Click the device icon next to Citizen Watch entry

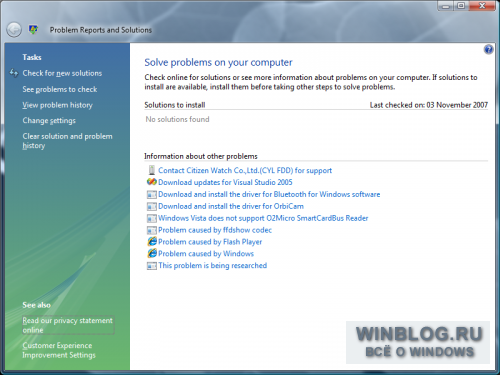tap(152, 170)
